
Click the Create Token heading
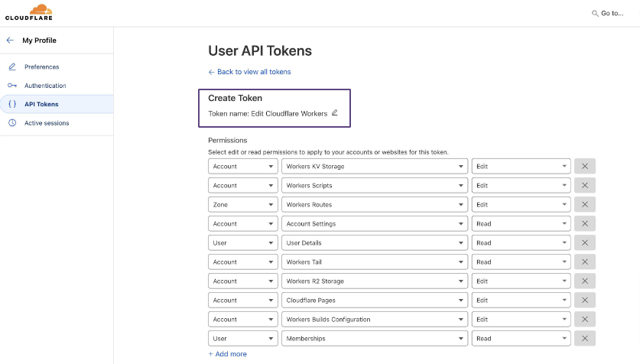point(235,98)
